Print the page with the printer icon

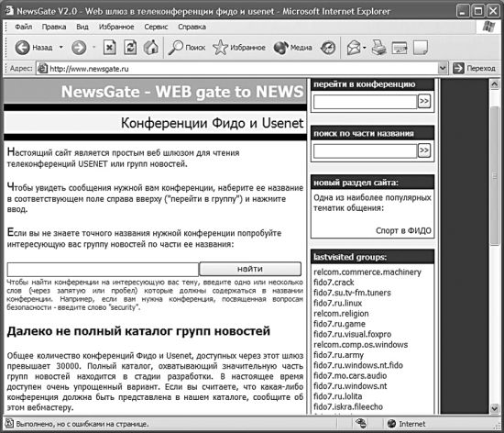379,48
